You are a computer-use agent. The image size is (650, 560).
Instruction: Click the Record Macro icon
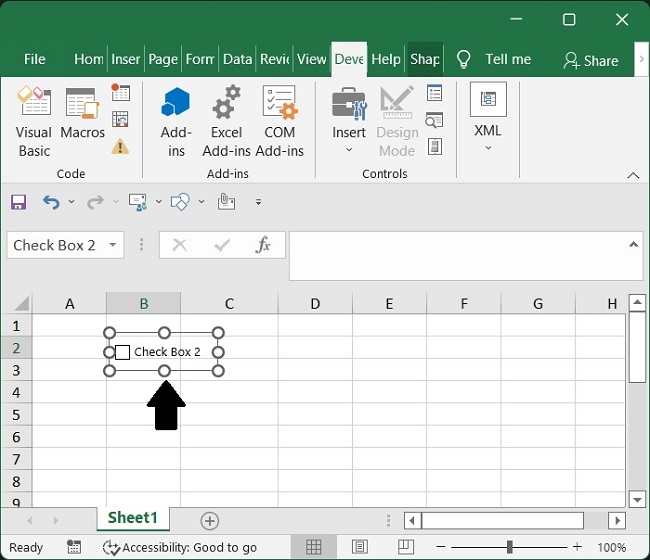[x=120, y=92]
